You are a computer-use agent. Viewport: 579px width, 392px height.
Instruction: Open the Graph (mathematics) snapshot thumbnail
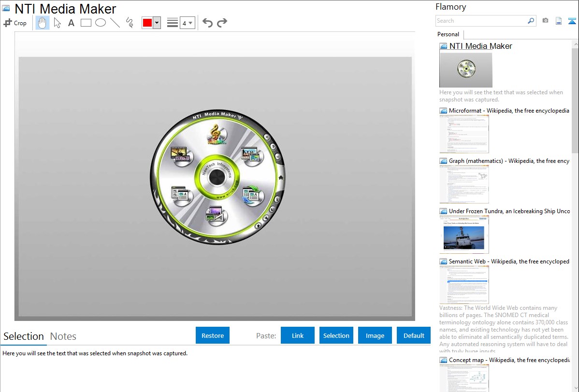coord(464,184)
